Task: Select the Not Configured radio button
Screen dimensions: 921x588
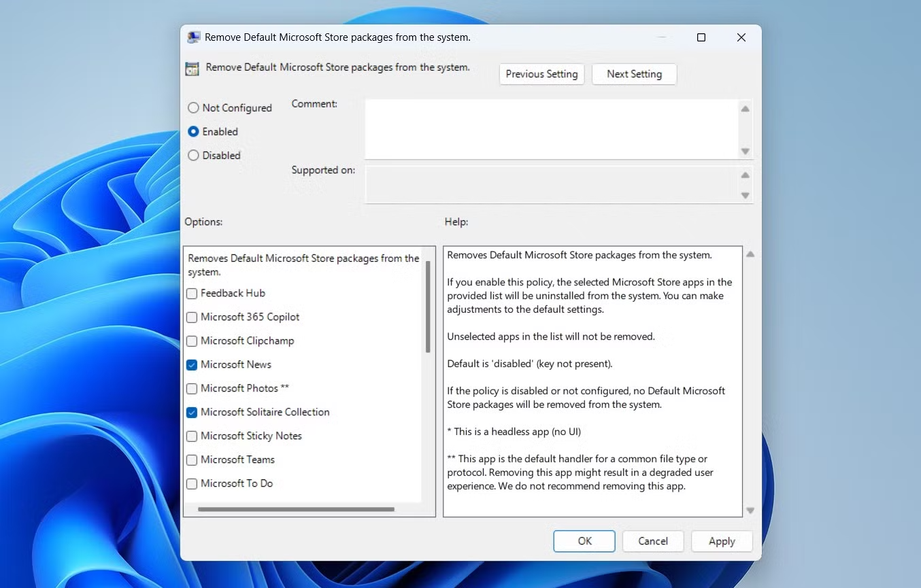Action: pyautogui.click(x=193, y=107)
